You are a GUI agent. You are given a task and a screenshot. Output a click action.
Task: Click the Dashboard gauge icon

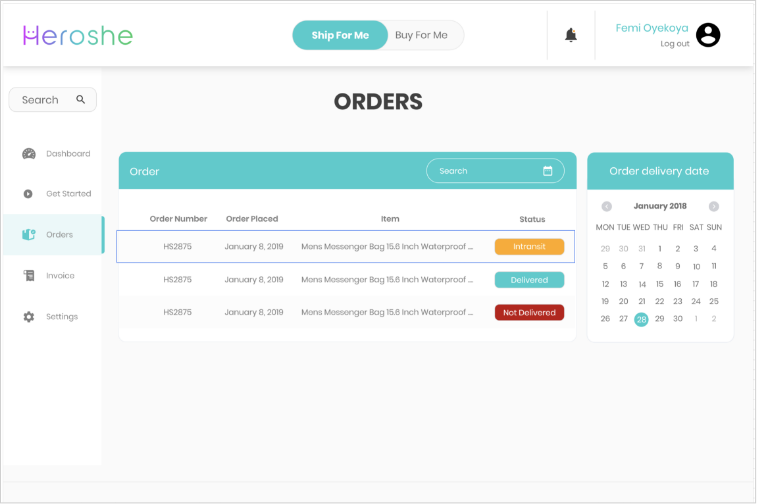click(x=29, y=154)
